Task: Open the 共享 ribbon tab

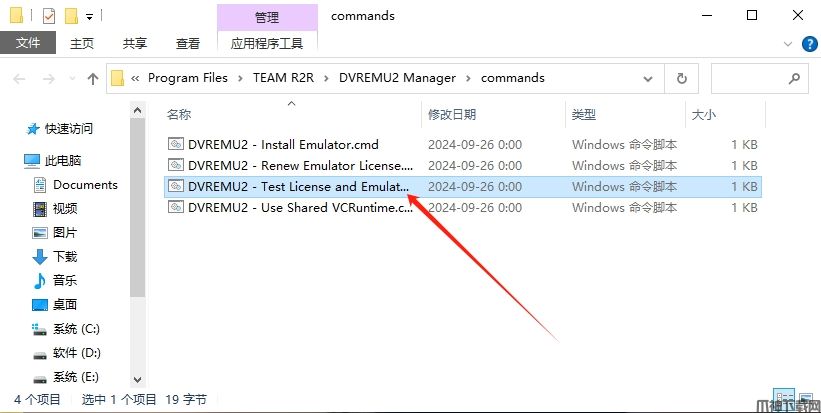Action: [135, 43]
